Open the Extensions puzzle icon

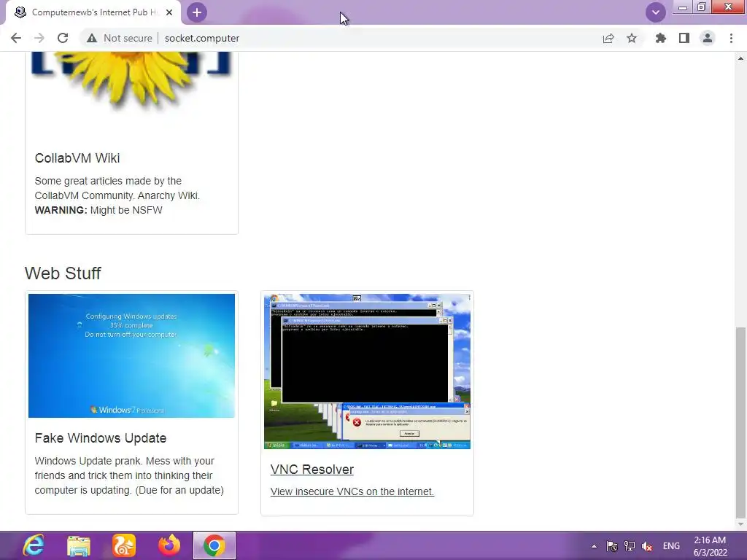660,38
